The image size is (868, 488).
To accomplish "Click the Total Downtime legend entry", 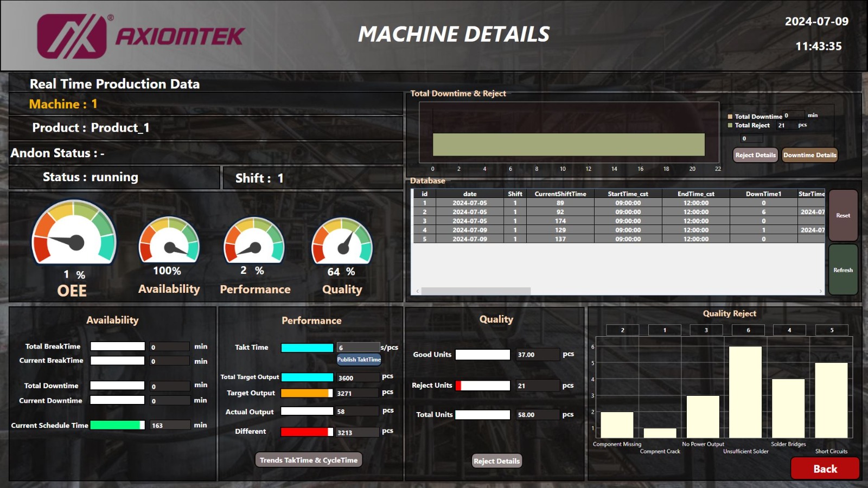I will point(755,117).
